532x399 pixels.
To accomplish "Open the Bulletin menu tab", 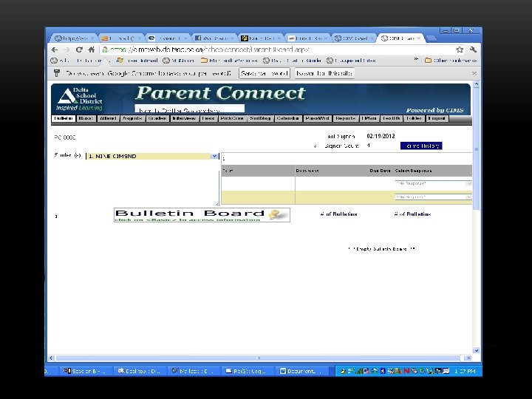I will (x=64, y=118).
